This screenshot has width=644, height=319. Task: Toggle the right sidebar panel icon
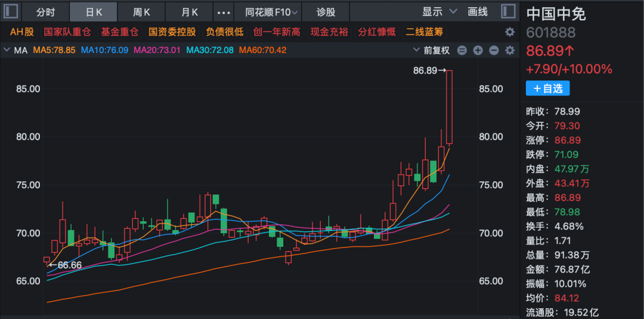[508, 12]
